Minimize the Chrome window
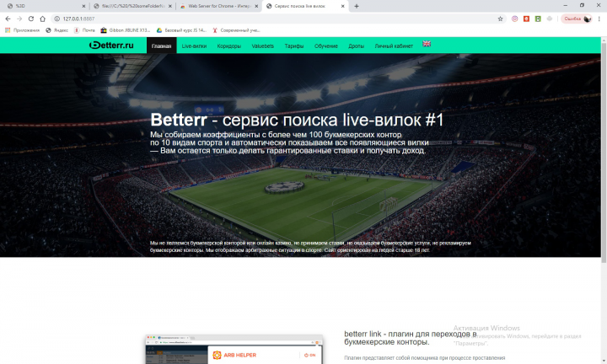This screenshot has height=364, width=607. (565, 5)
